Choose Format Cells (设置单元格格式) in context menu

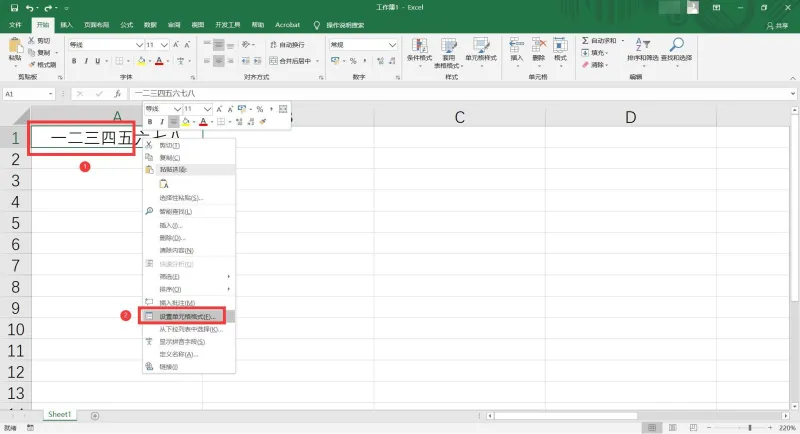[x=187, y=317]
